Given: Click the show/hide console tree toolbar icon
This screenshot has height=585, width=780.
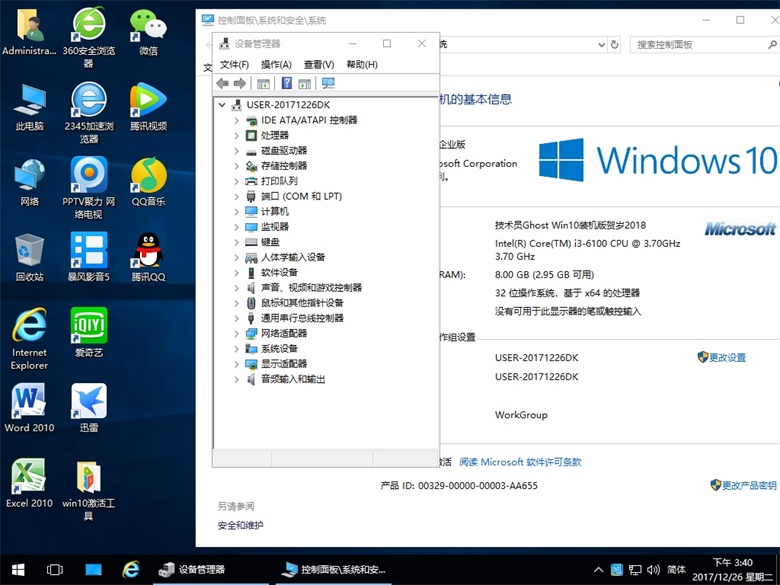Looking at the screenshot, I should tap(263, 84).
